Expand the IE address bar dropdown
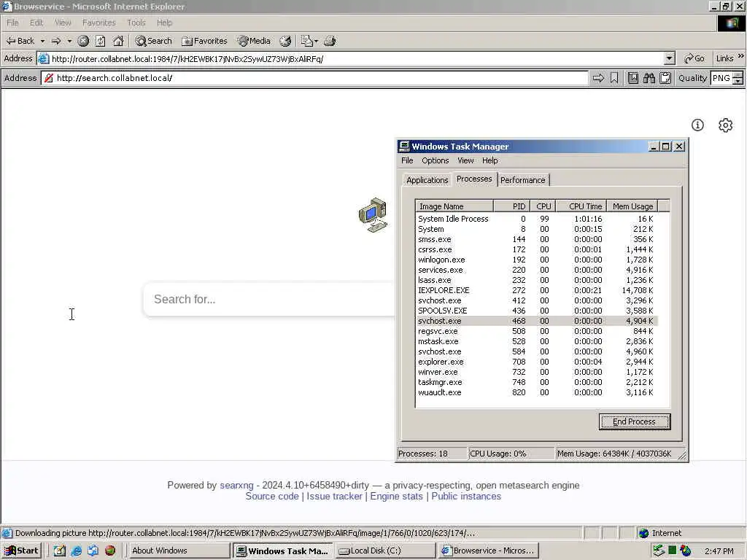The height and width of the screenshot is (560, 747). (670, 58)
